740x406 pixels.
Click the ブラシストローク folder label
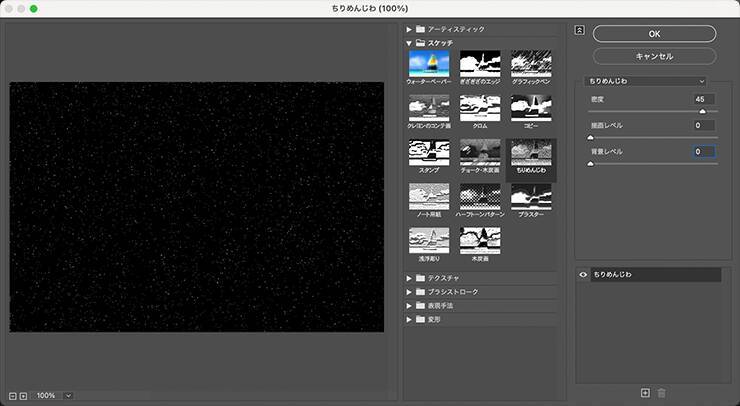(x=453, y=292)
